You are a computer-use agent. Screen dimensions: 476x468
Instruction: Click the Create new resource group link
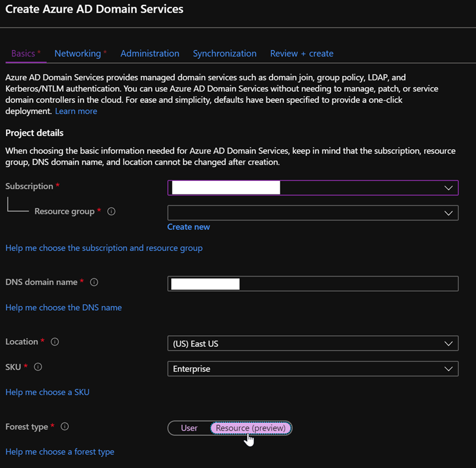pyautogui.click(x=188, y=227)
